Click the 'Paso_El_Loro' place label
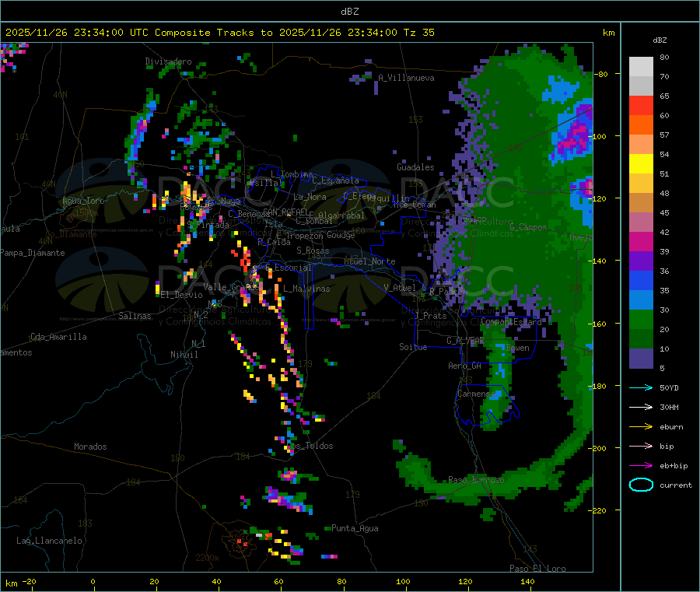The image size is (700, 592). [537, 569]
